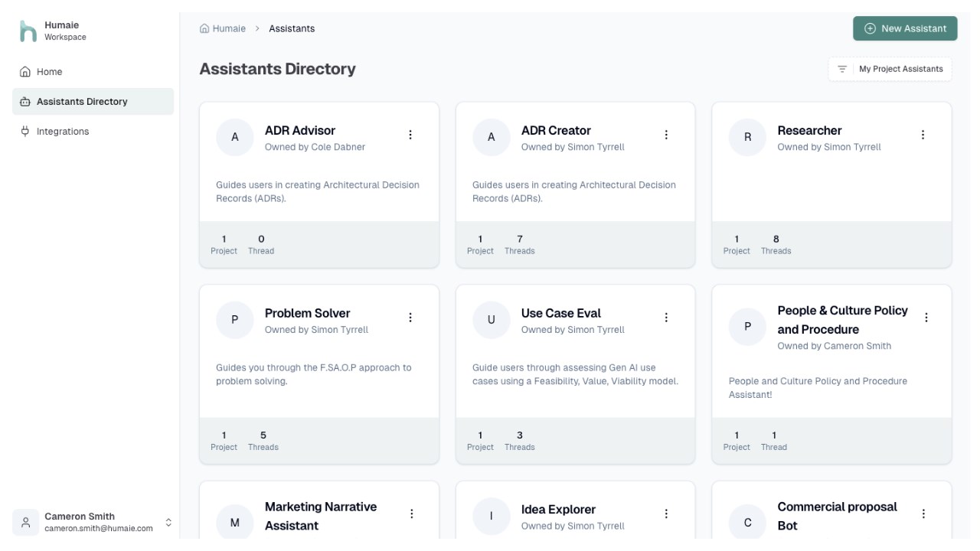Select Assistants Directory in sidebar

[93, 102]
